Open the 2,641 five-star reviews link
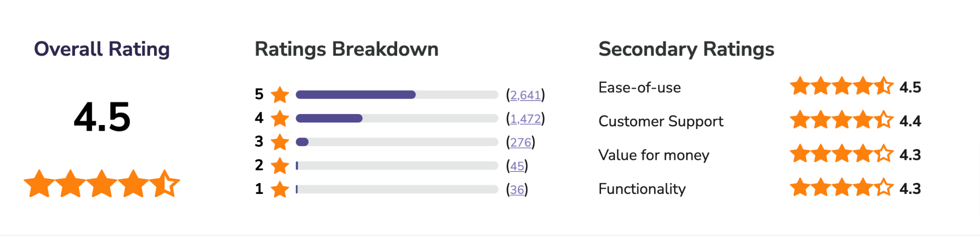This screenshot has height=239, width=980. coord(525,95)
